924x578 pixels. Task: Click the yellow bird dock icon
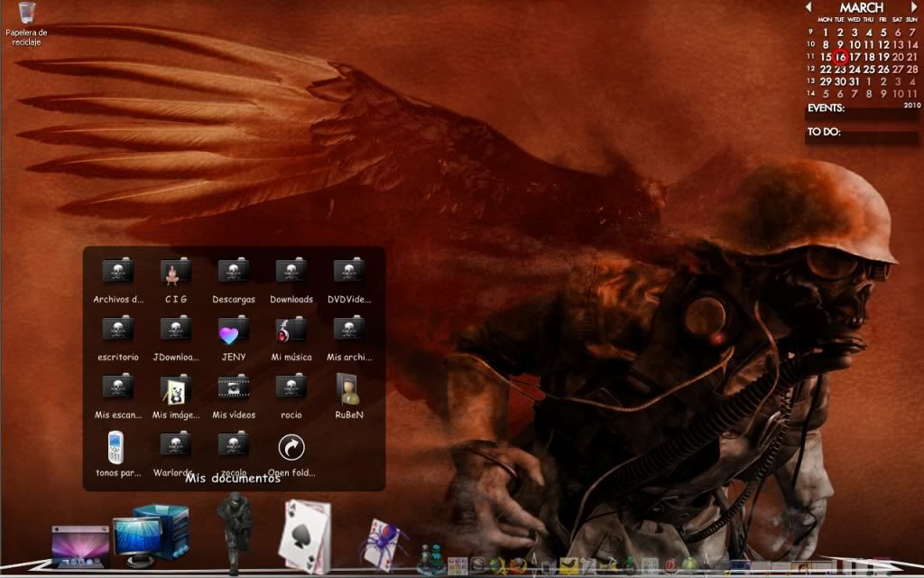click(x=568, y=565)
